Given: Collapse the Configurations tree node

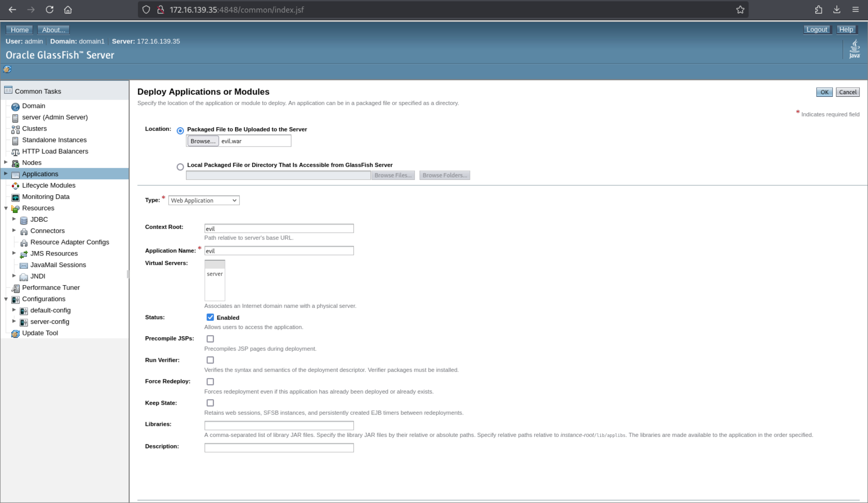Looking at the screenshot, I should [x=6, y=299].
